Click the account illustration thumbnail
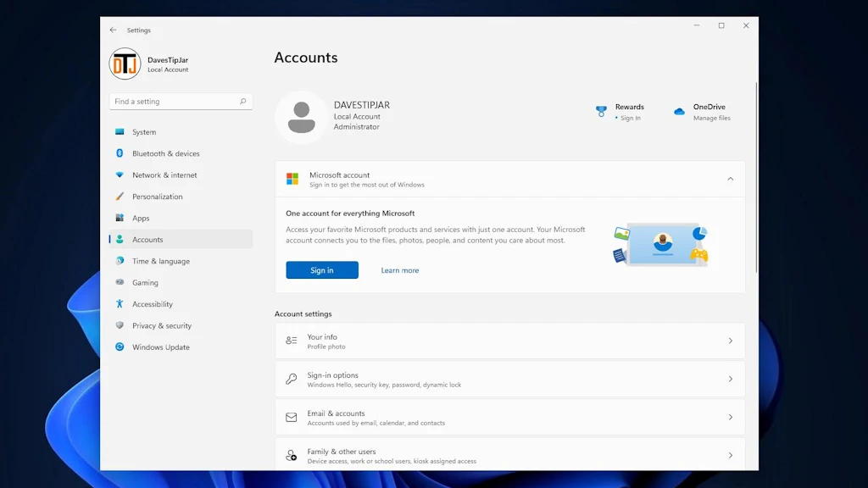This screenshot has width=868, height=488. 660,244
